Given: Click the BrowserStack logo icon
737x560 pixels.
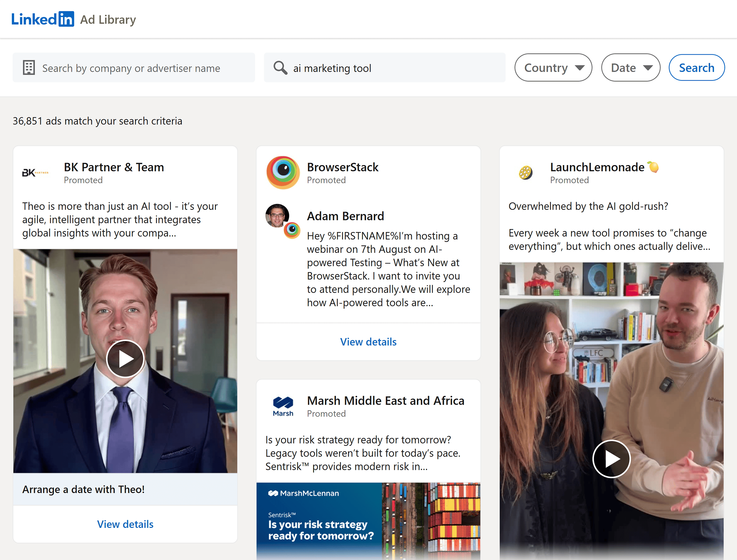Looking at the screenshot, I should coord(283,173).
